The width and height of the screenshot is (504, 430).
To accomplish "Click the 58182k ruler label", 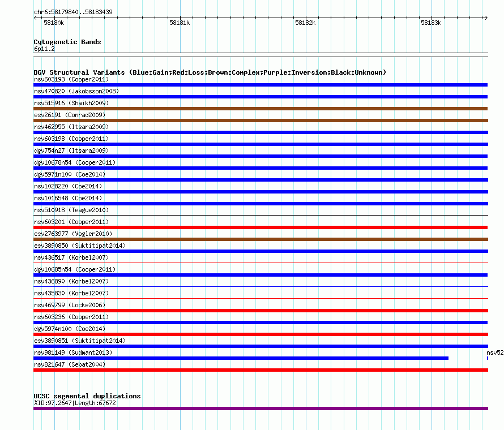I will pyautogui.click(x=305, y=23).
